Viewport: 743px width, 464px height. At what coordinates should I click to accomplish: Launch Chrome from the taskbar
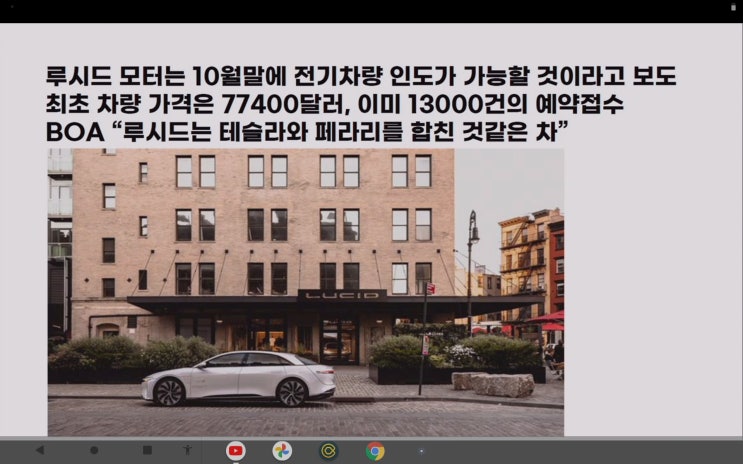375,451
